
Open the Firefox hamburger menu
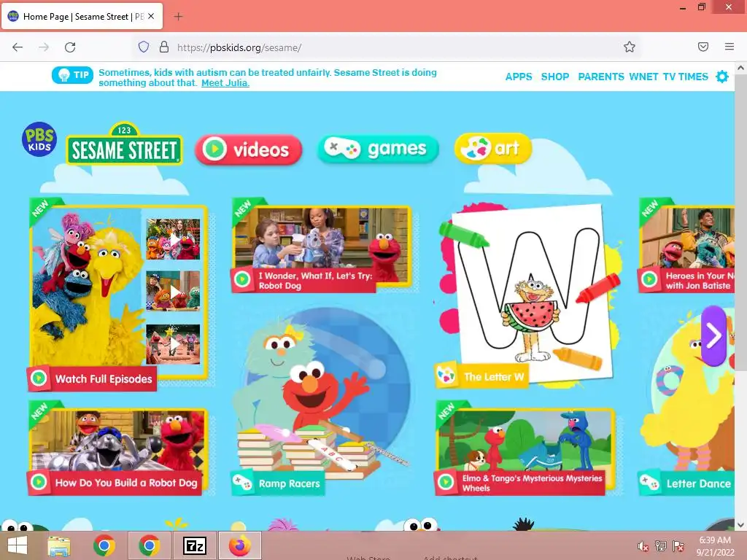coord(729,47)
